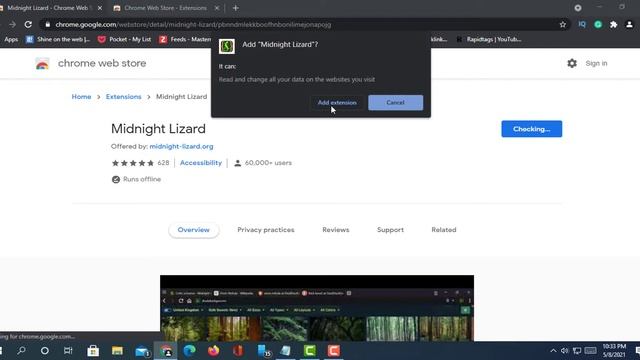The height and width of the screenshot is (360, 640).
Task: Switch to Privacy practices tab
Action: pyautogui.click(x=266, y=230)
